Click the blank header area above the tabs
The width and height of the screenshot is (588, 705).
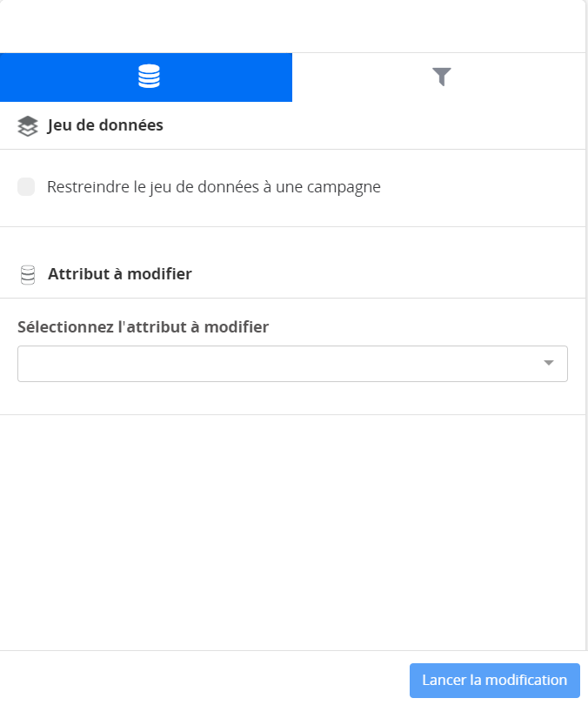pos(292,26)
